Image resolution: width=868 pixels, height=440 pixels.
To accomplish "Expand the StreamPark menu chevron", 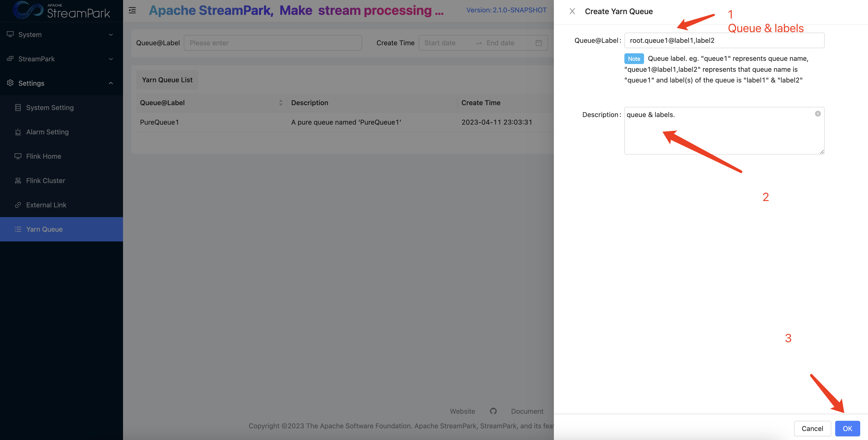I will tap(111, 59).
